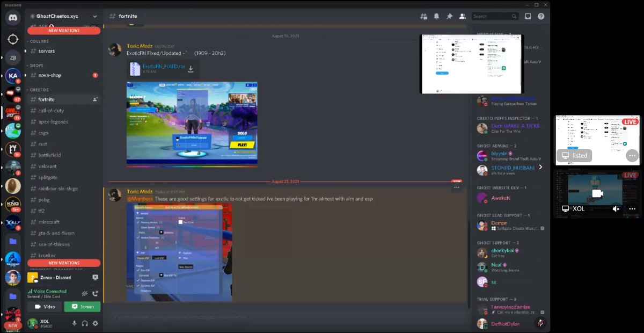Viewport: 644px width, 333px height.
Task: Open the Threads hashtag icon in header
Action: 424,16
